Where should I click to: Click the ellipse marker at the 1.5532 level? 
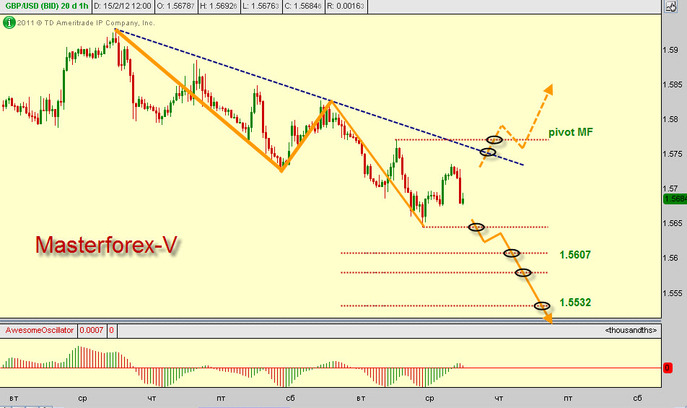point(542,305)
